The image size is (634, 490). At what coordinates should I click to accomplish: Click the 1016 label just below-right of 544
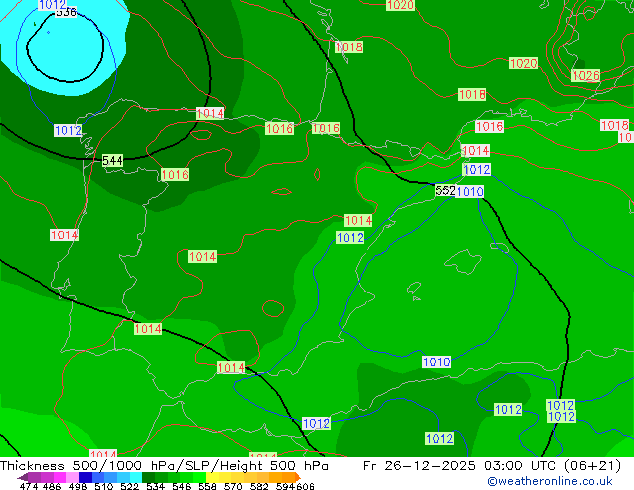(x=175, y=175)
